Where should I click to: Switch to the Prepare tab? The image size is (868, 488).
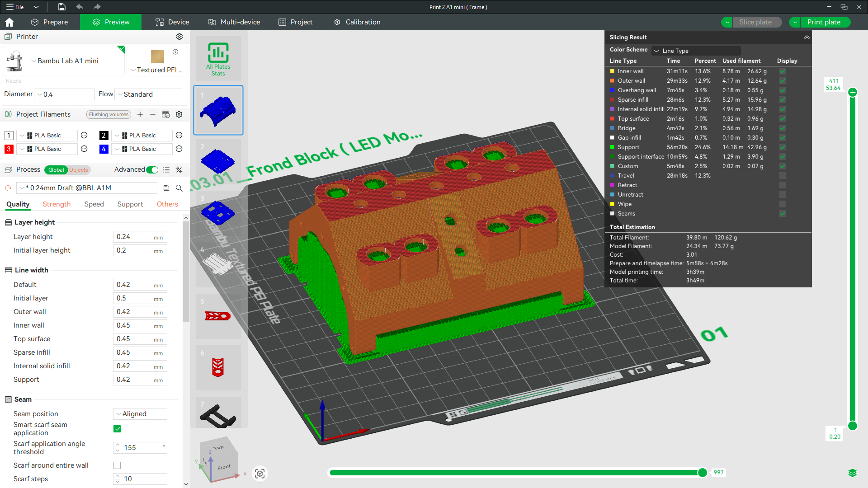click(49, 22)
